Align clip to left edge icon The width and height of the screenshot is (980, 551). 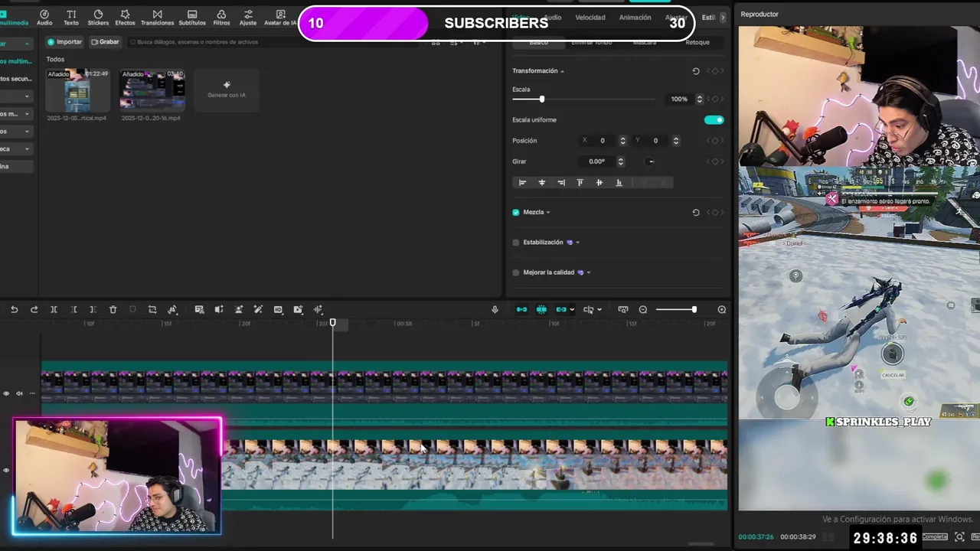pyautogui.click(x=522, y=182)
